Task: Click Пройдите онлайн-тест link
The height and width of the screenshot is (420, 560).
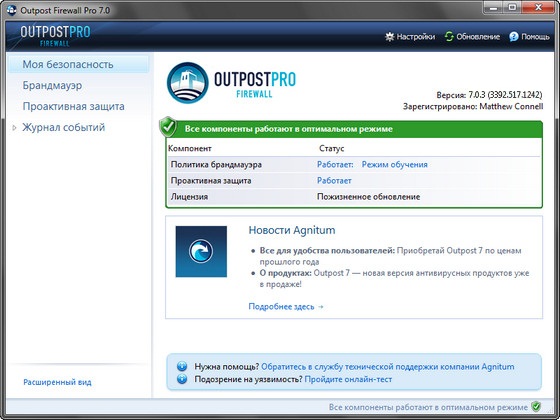Action: [x=348, y=379]
